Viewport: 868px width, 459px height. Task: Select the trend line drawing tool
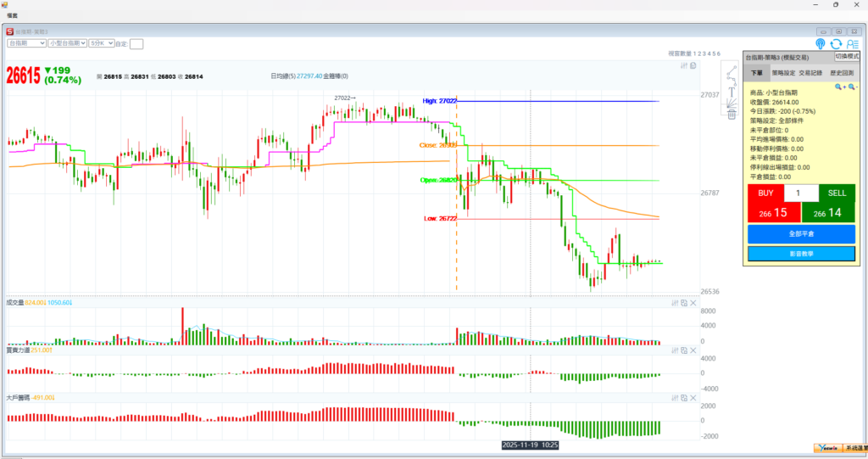(731, 67)
